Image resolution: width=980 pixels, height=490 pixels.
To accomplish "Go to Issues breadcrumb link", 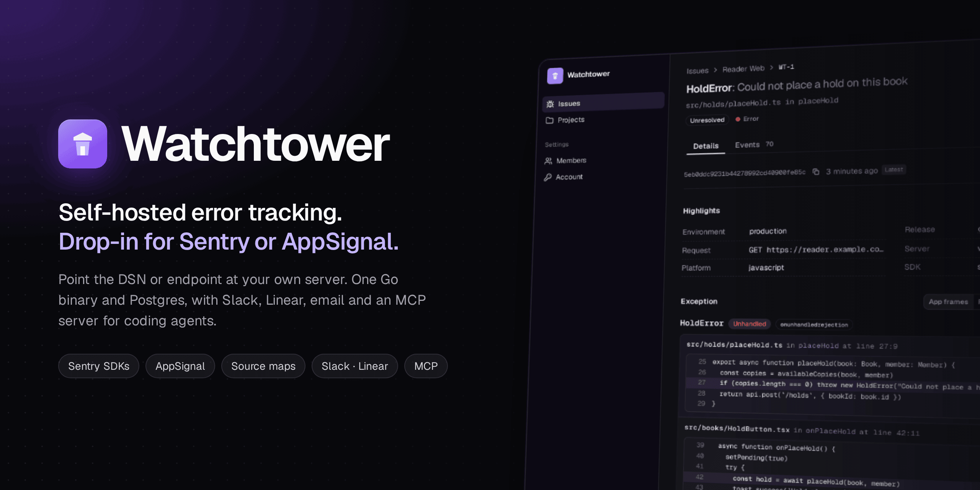I will pyautogui.click(x=697, y=71).
